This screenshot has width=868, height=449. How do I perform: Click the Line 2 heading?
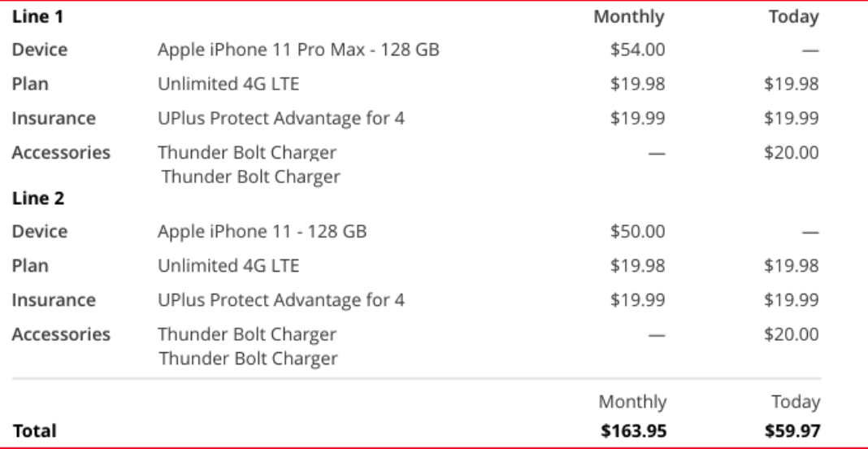(38, 198)
